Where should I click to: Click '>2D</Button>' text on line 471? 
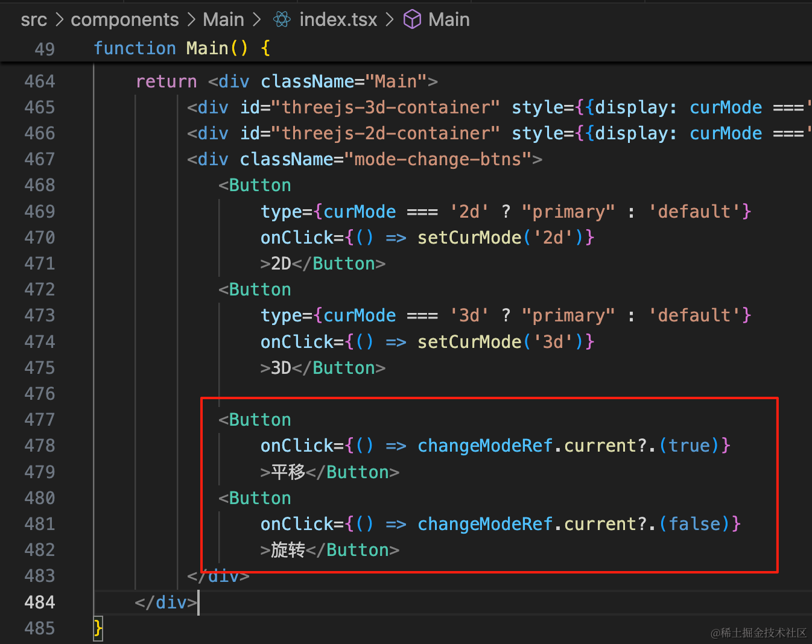(x=323, y=264)
